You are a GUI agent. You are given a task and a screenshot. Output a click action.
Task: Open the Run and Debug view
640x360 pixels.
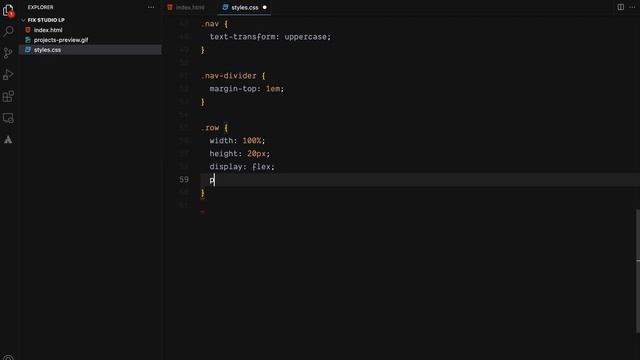(x=8, y=75)
